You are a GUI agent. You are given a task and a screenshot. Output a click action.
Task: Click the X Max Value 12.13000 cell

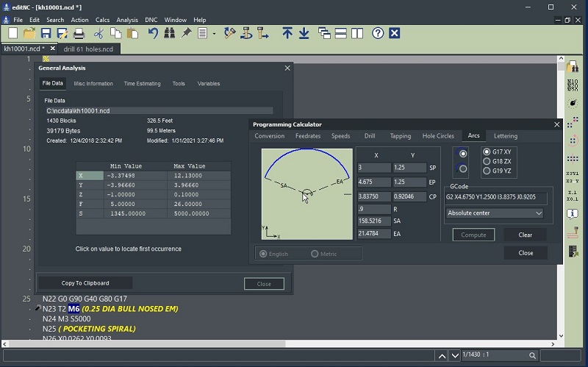pyautogui.click(x=198, y=176)
